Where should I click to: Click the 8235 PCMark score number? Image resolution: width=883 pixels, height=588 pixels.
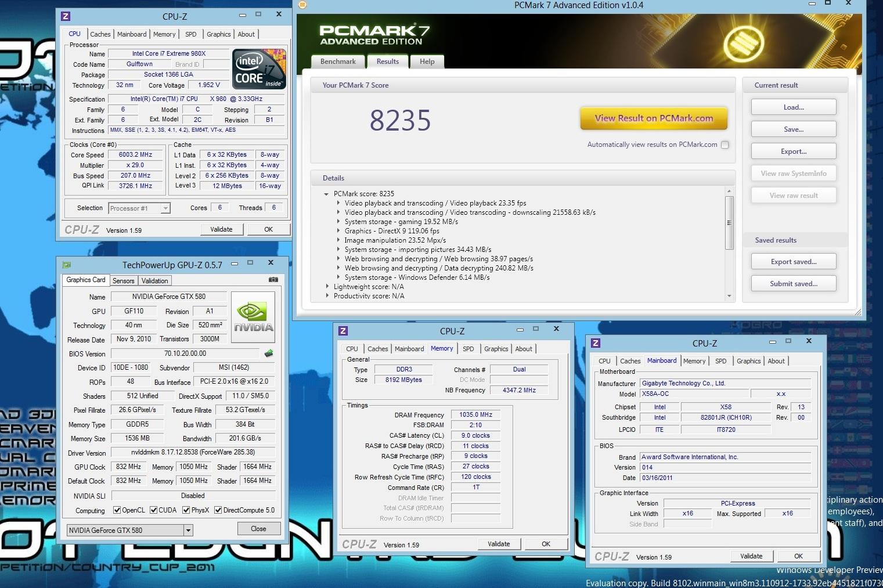(x=400, y=121)
